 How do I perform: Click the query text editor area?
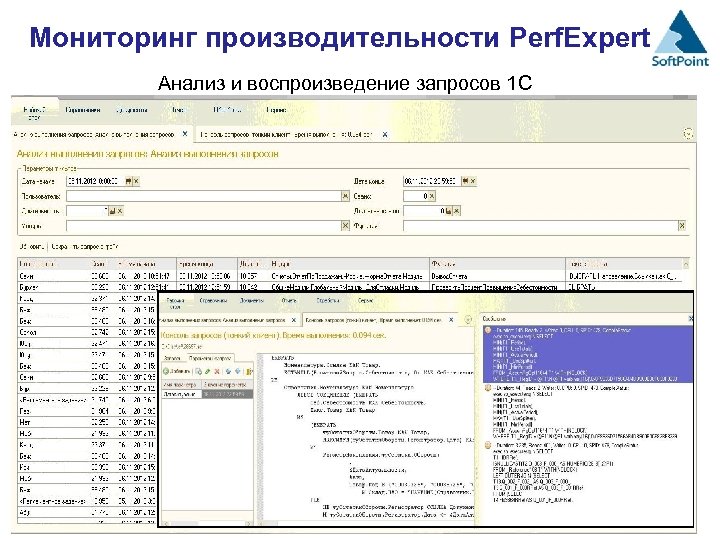(368, 439)
